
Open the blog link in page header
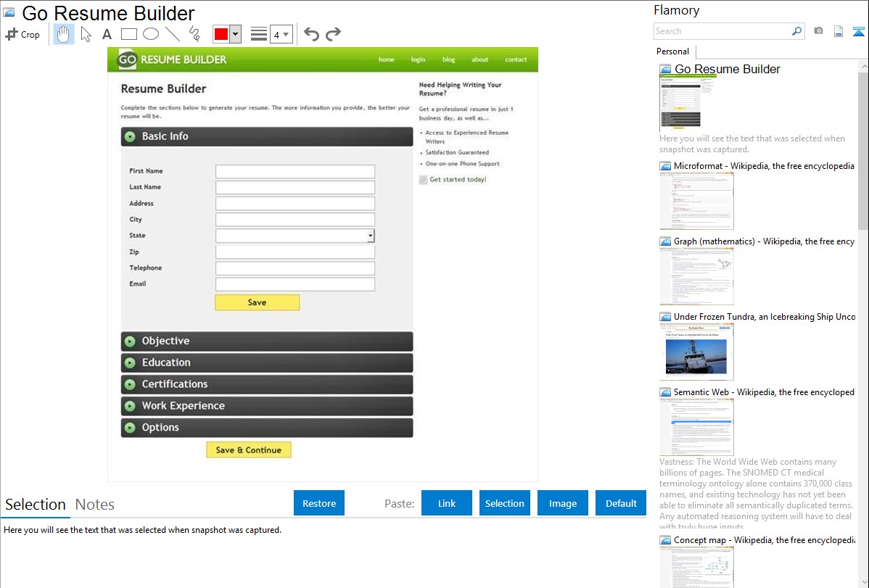449,59
